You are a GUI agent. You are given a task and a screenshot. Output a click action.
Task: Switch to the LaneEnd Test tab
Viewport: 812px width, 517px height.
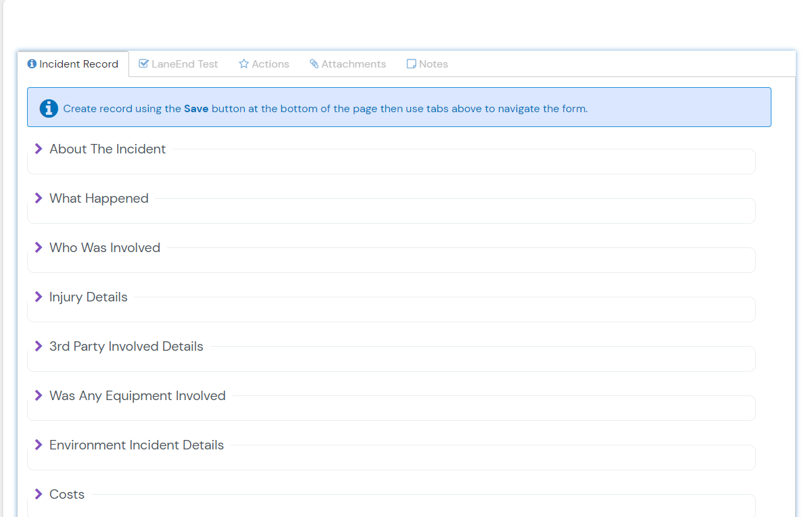click(x=184, y=64)
